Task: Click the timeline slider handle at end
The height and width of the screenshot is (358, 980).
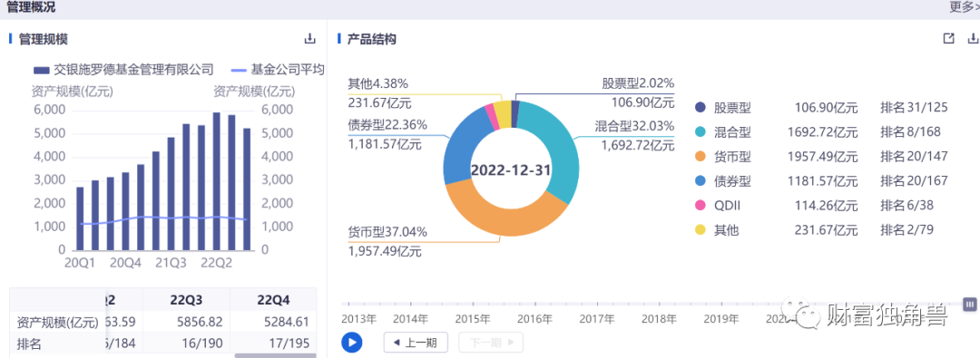Action: 970,304
